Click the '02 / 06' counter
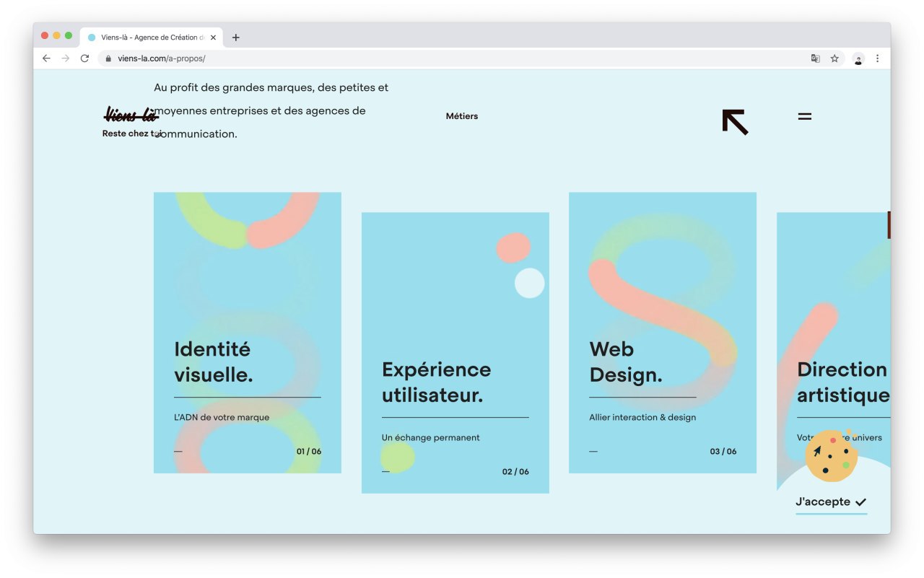Viewport: 924px width, 578px height. (x=515, y=472)
